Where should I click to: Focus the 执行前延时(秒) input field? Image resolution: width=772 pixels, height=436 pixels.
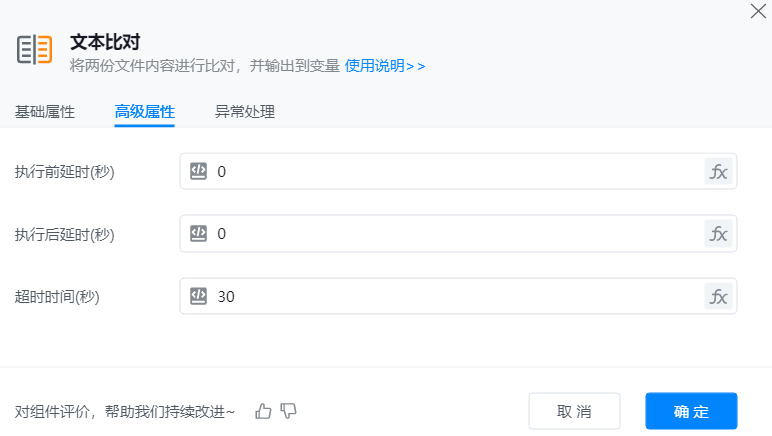(455, 171)
